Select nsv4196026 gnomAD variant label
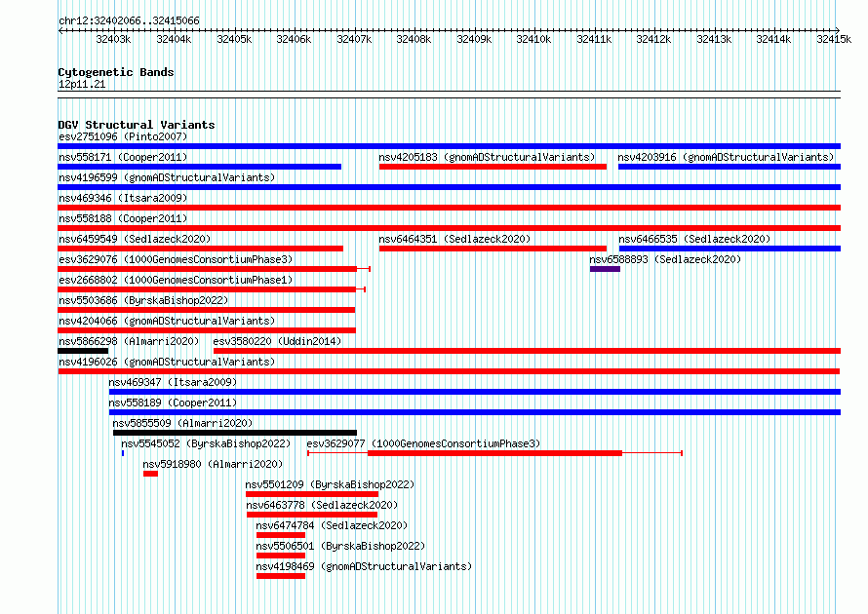This screenshot has height=614, width=868. click(167, 362)
